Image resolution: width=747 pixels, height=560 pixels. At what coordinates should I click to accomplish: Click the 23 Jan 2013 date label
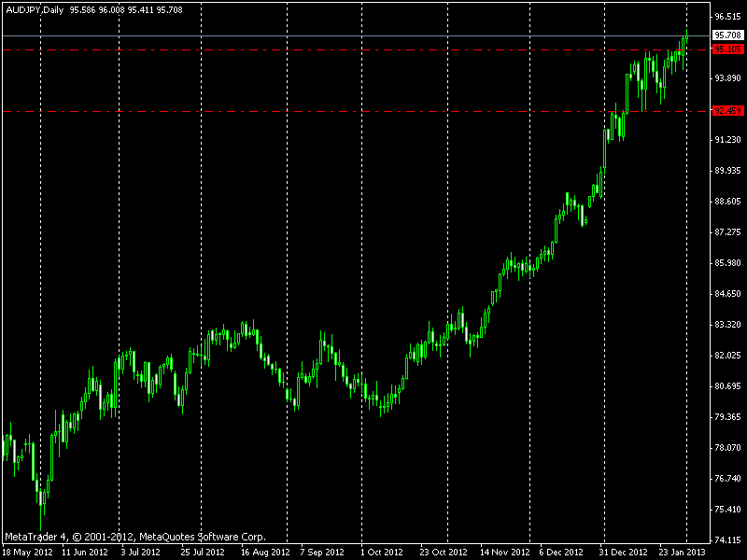tap(684, 552)
